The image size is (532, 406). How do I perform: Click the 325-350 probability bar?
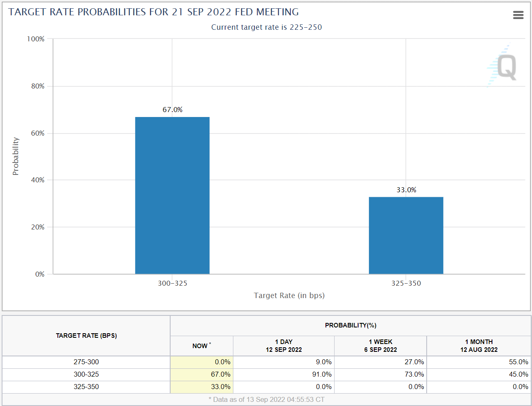[406, 235]
